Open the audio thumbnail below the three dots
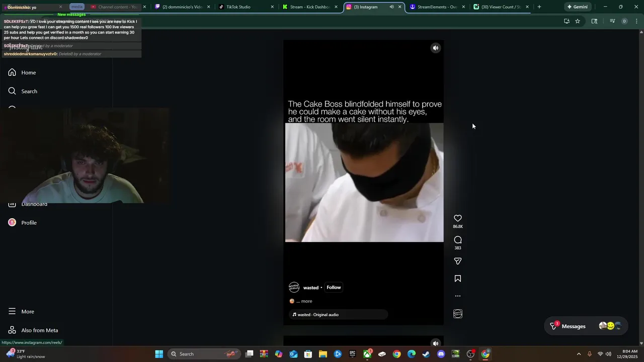The height and width of the screenshot is (362, 644). pyautogui.click(x=458, y=314)
